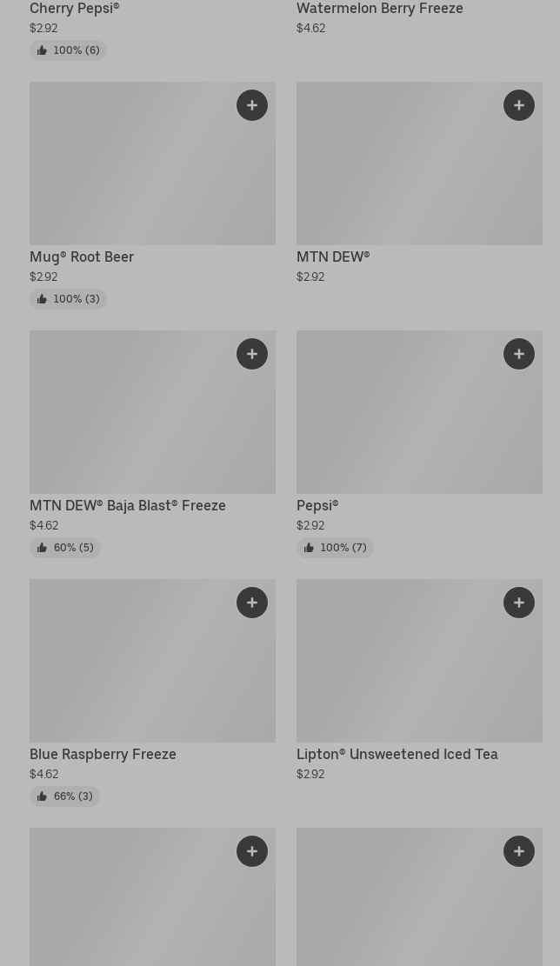Image resolution: width=560 pixels, height=966 pixels.
Task: Open the Mug Root Beer item name
Action: pyautogui.click(x=82, y=257)
